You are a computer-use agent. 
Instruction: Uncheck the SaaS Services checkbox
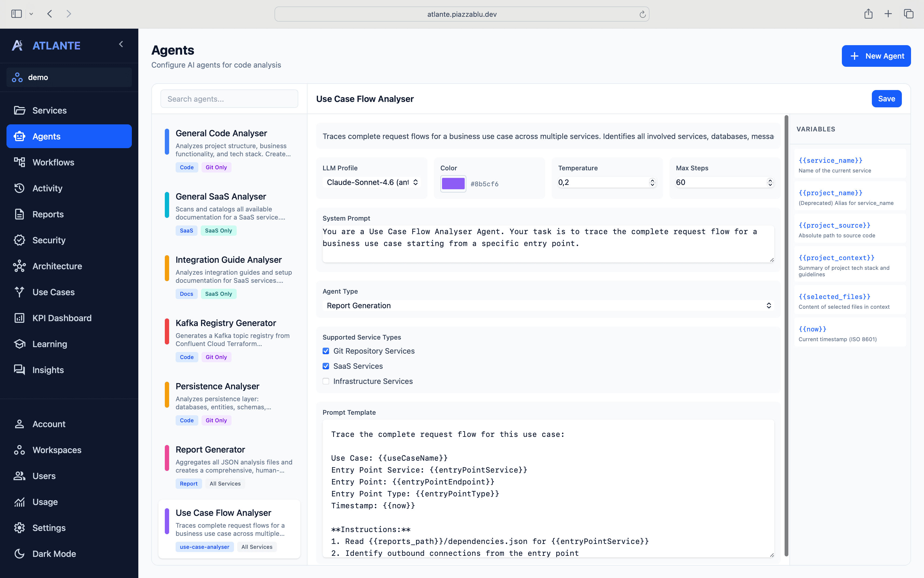click(326, 366)
